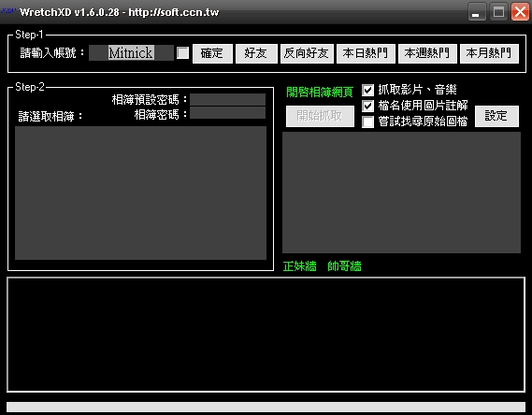Click the album selection list under 請選取相簿
This screenshot has height=415, width=532.
point(140,193)
